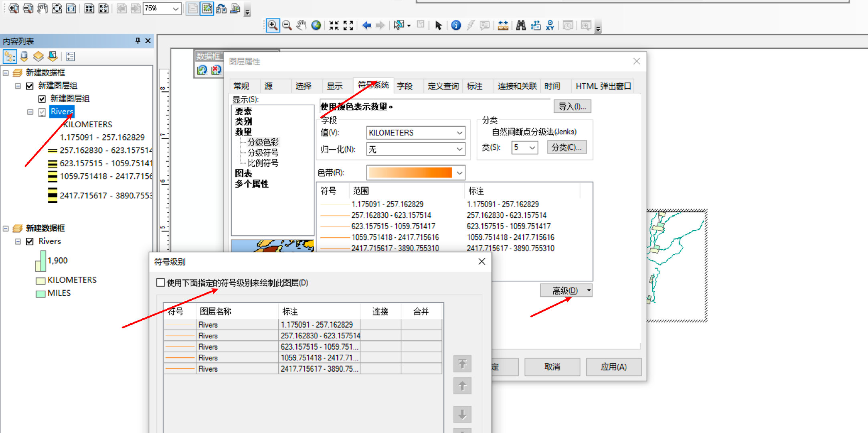This screenshot has width=868, height=433.
Task: Click the 分类(C)... button
Action: [x=566, y=148]
